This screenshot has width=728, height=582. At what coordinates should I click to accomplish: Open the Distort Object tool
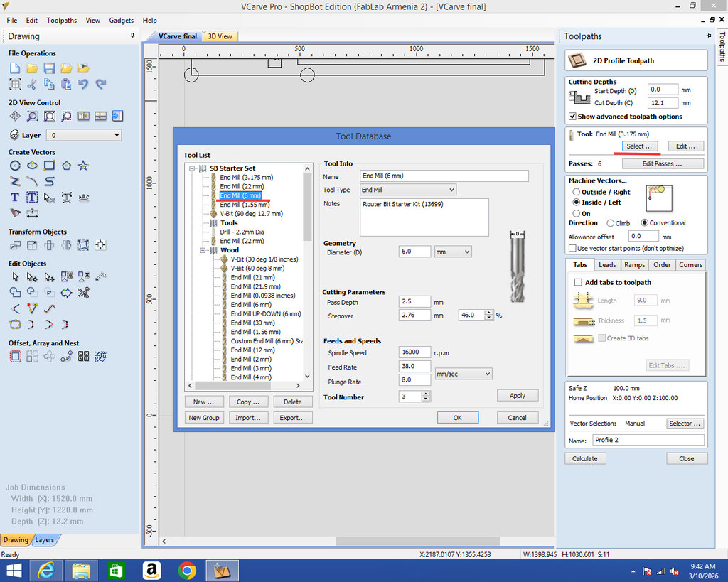[x=83, y=245]
